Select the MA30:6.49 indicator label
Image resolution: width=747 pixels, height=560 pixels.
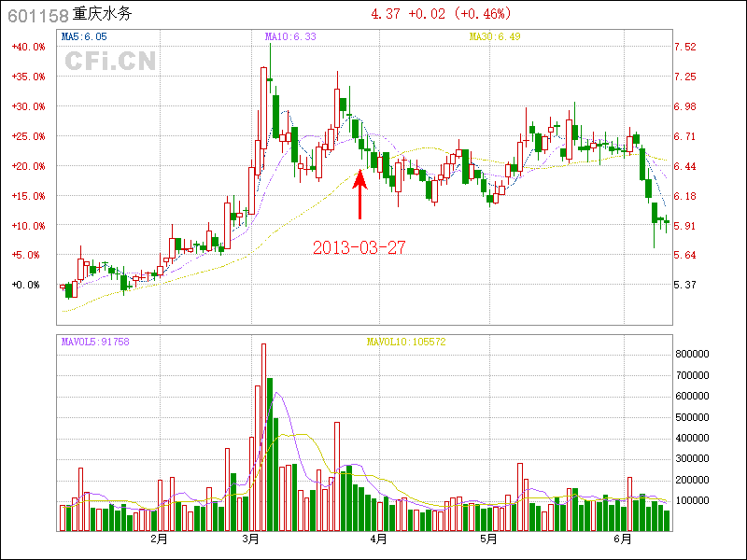pos(495,36)
